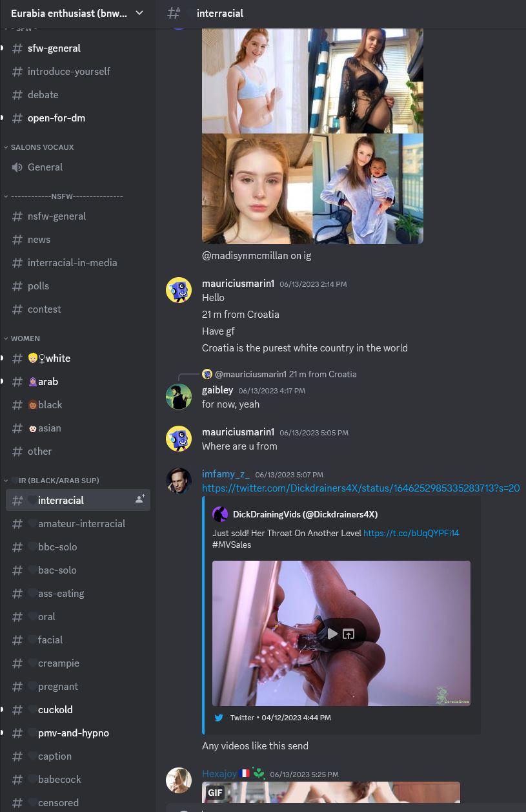Click the pop-out icon on the video embed
The width and height of the screenshot is (526, 812).
click(x=349, y=634)
